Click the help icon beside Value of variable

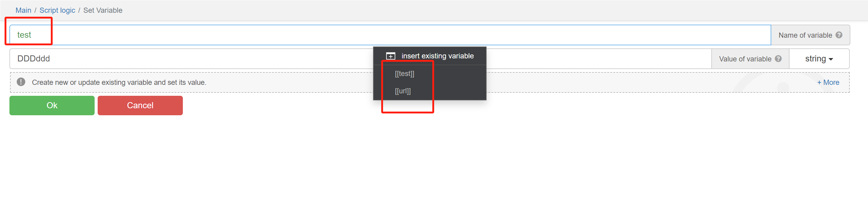click(778, 59)
